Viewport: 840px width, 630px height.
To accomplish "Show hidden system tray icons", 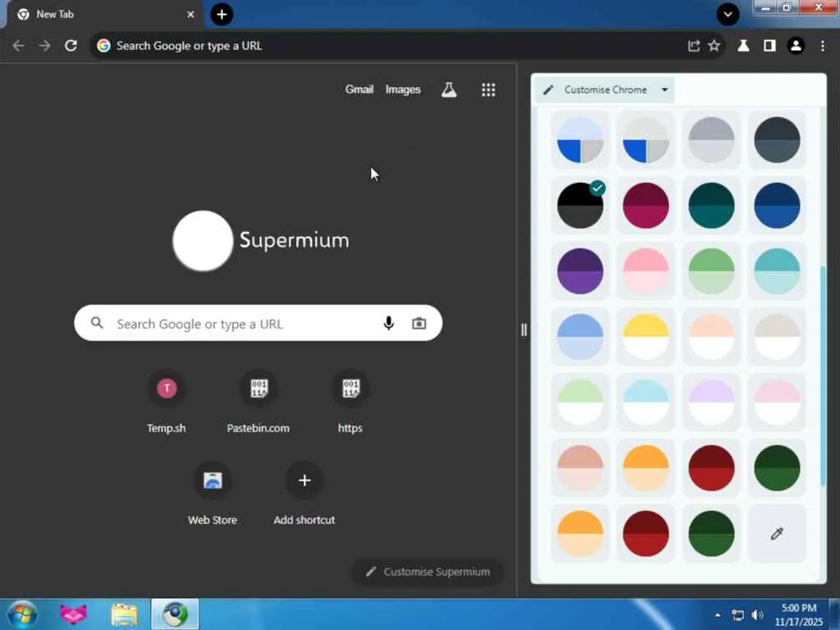I will click(x=717, y=615).
